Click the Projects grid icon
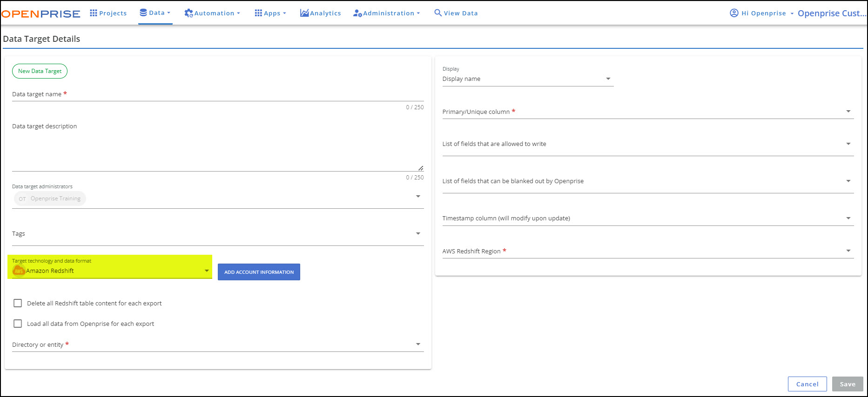Viewport: 868px width, 397px height. coord(94,13)
